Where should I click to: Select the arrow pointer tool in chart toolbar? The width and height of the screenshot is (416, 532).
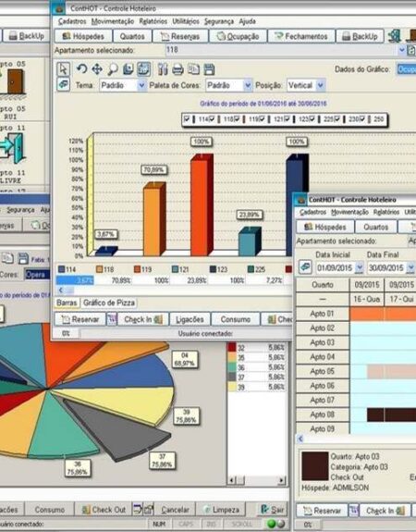[x=63, y=69]
